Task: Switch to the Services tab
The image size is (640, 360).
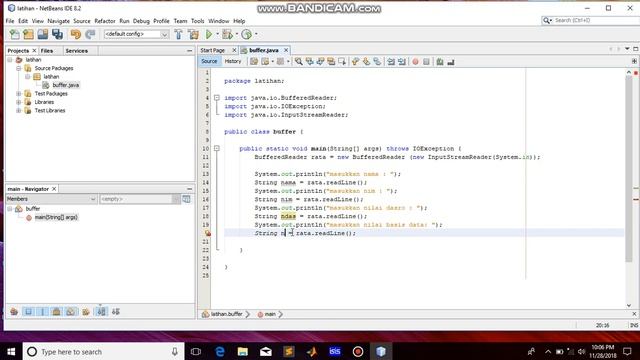Action: [x=77, y=51]
